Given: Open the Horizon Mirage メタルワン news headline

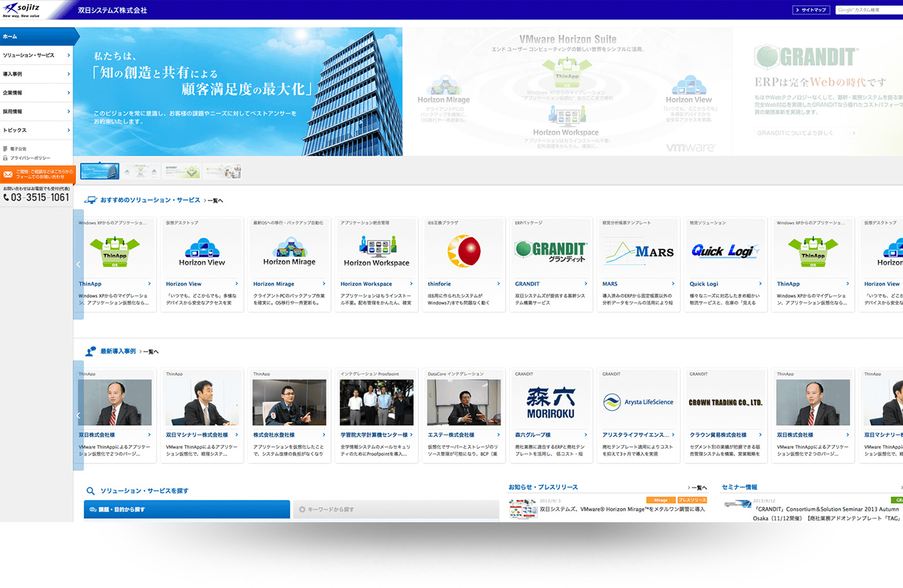Looking at the screenshot, I should pyautogui.click(x=622, y=509).
